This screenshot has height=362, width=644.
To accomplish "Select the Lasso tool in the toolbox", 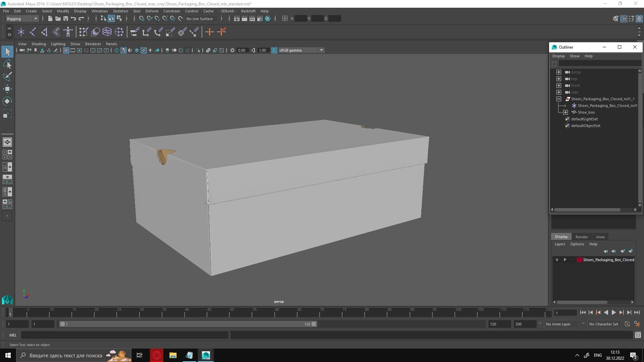I will (x=7, y=64).
